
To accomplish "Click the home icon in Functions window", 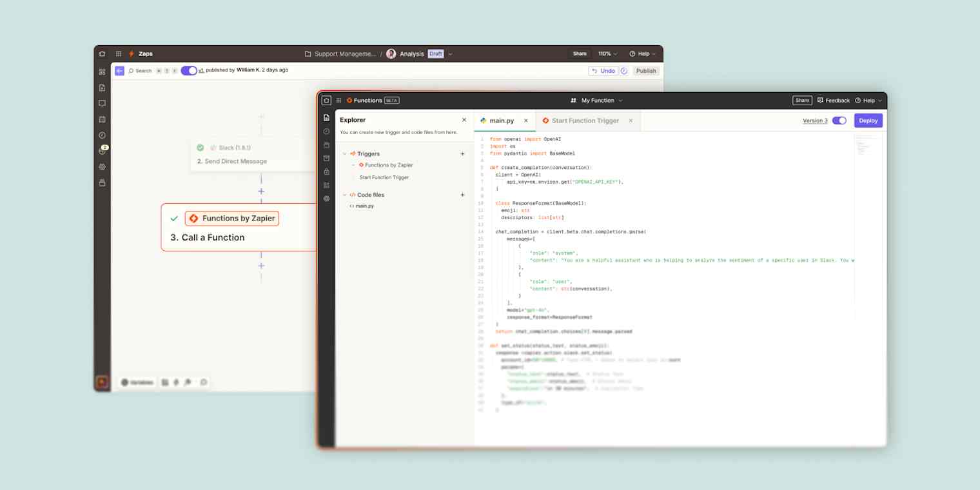I will pyautogui.click(x=326, y=101).
